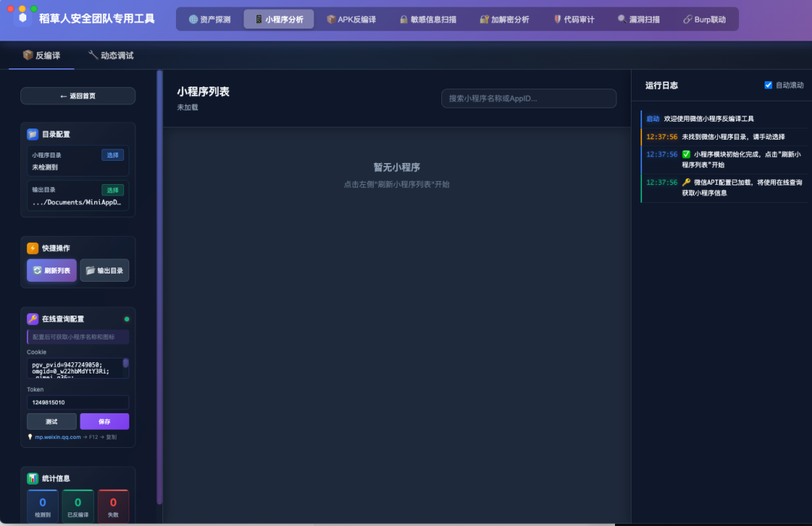
Task: Open the 资产探测 tab
Action: pos(209,19)
